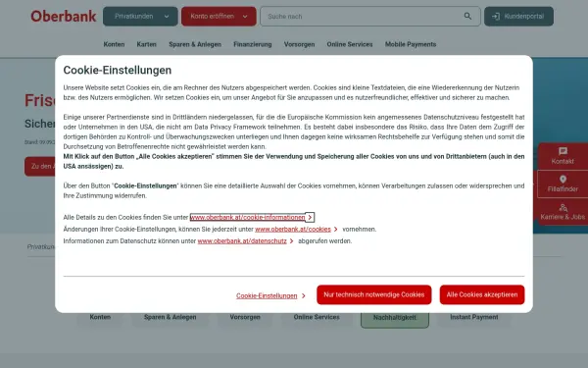
Task: Select the bottom Sparen & Anlegen tab
Action: [x=171, y=317]
